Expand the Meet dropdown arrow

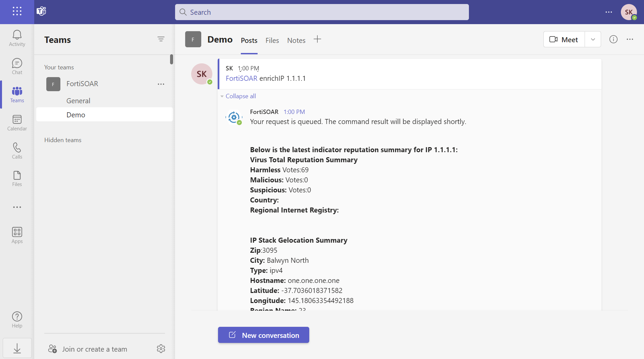(593, 40)
